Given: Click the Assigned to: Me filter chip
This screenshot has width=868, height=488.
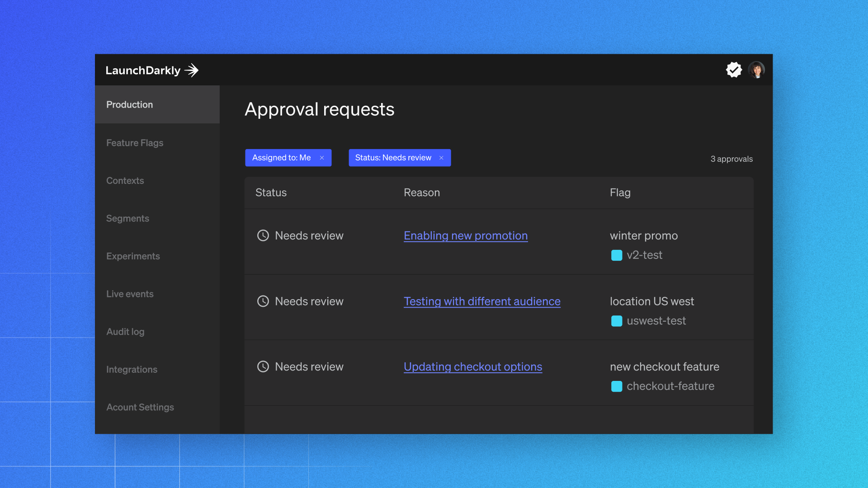Looking at the screenshot, I should coord(281,158).
